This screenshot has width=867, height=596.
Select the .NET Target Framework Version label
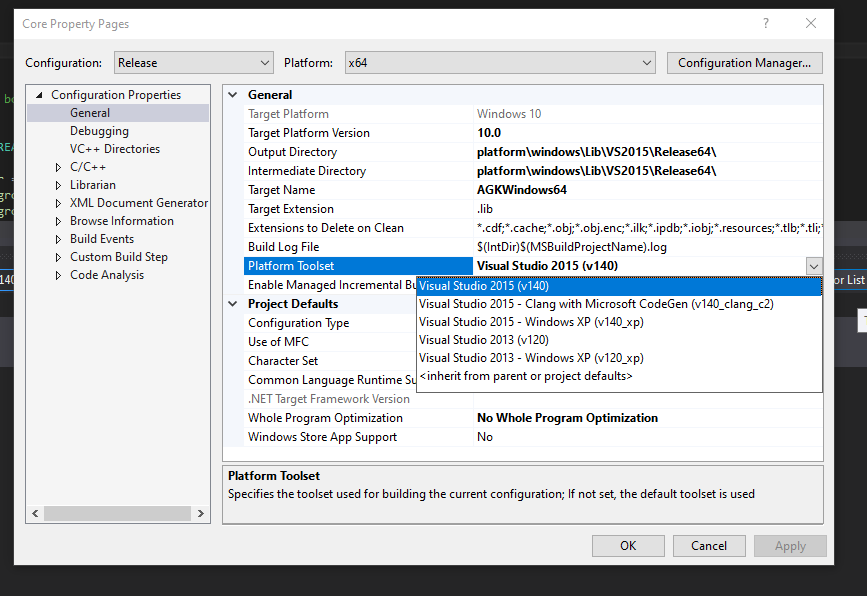pos(329,399)
